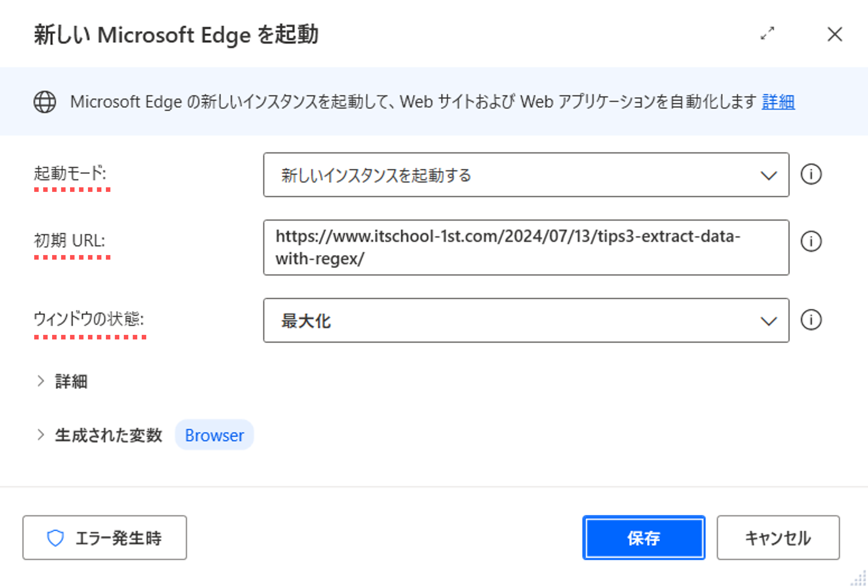868x588 pixels.
Task: Open the 起動モード dropdown
Action: tap(526, 175)
